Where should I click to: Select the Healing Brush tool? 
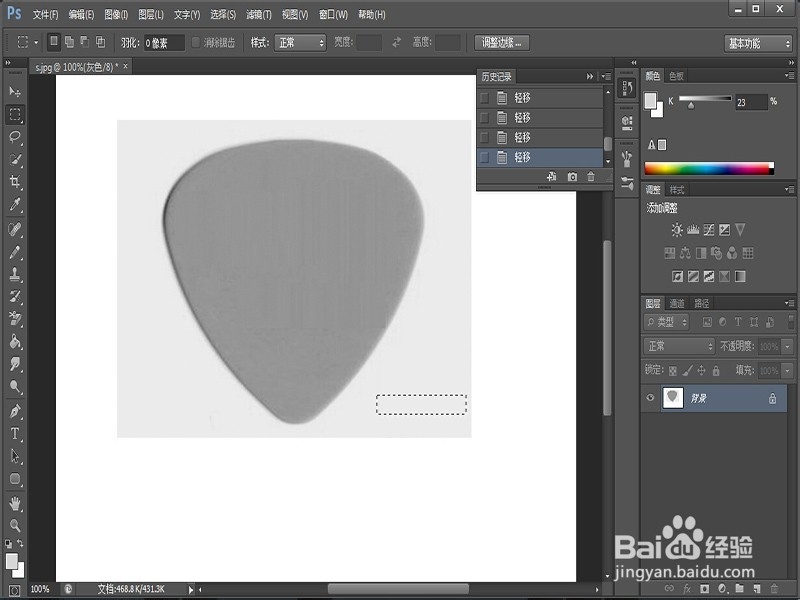[15, 230]
